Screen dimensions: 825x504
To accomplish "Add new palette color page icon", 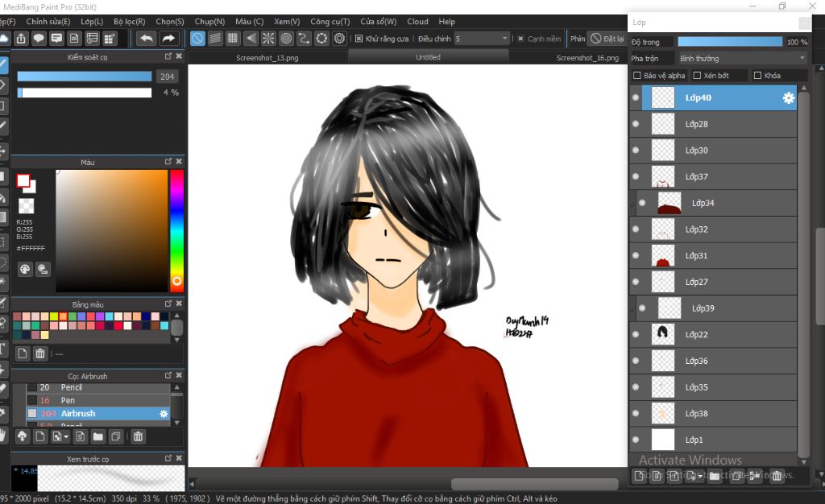I will (x=22, y=353).
